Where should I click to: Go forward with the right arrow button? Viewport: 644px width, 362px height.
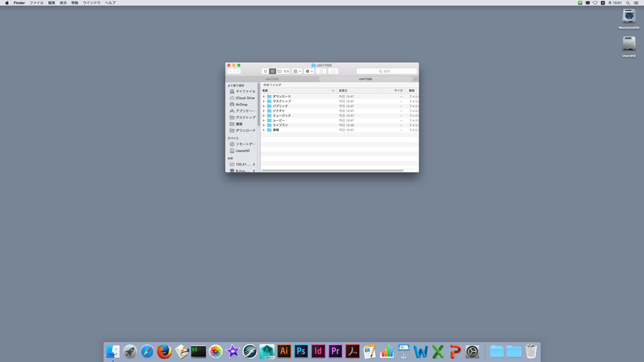tap(237, 72)
